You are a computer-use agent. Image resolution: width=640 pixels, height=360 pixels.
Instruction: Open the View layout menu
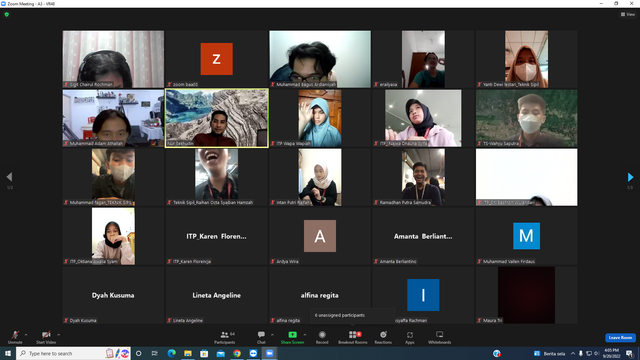(x=628, y=14)
